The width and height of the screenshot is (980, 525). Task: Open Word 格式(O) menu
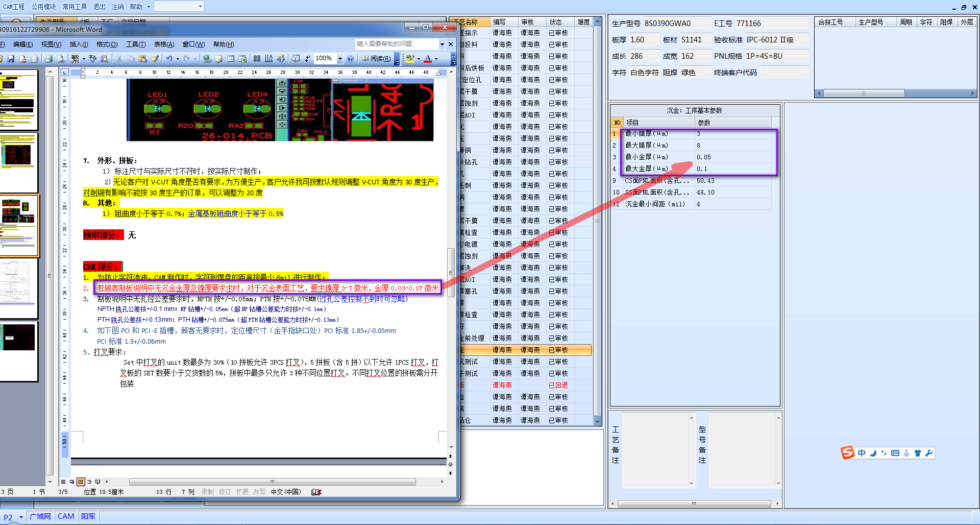click(107, 44)
